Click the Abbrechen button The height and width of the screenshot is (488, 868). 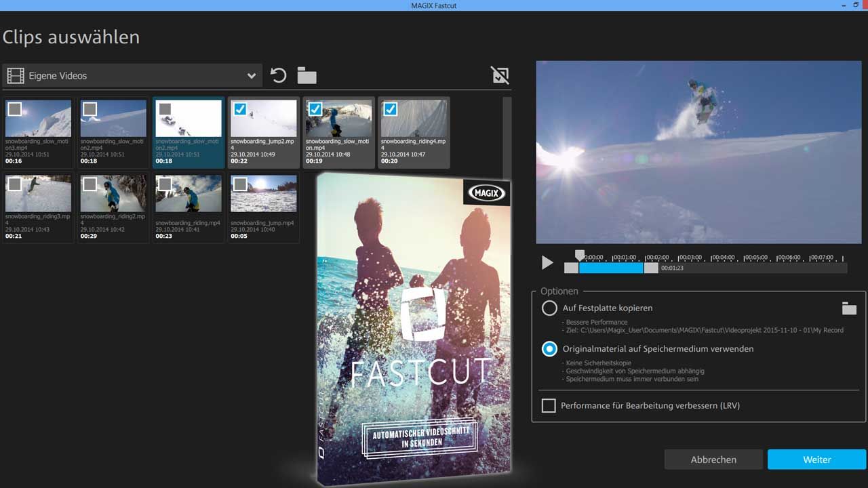(x=713, y=460)
